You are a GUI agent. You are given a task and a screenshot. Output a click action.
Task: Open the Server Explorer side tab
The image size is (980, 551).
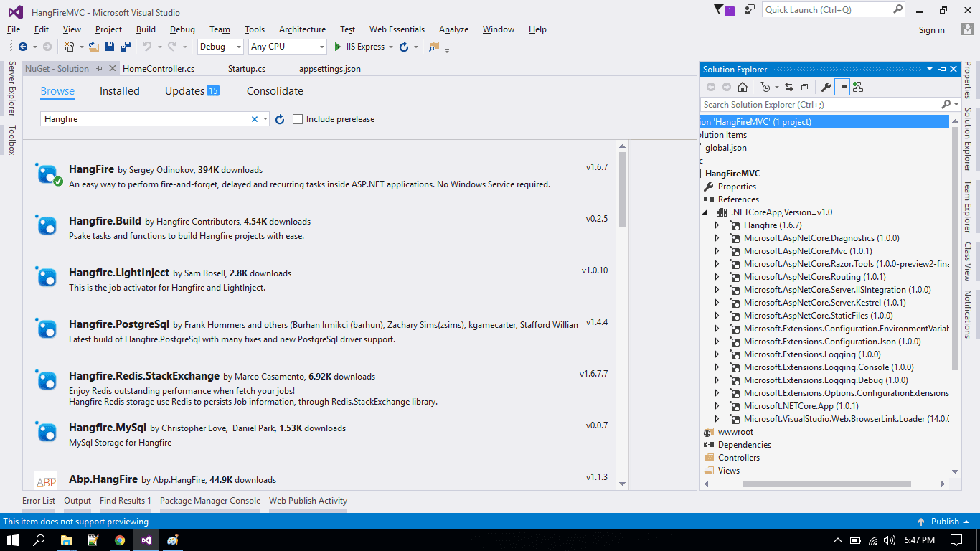11,89
